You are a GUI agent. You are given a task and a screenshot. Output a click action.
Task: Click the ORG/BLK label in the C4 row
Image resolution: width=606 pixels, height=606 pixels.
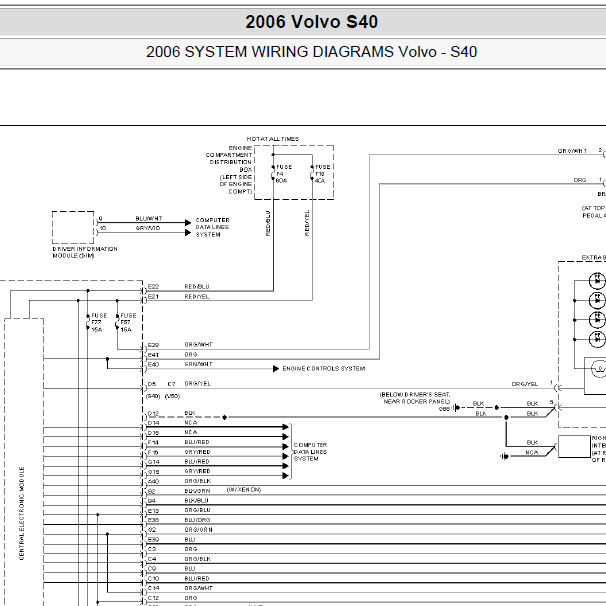(197, 559)
